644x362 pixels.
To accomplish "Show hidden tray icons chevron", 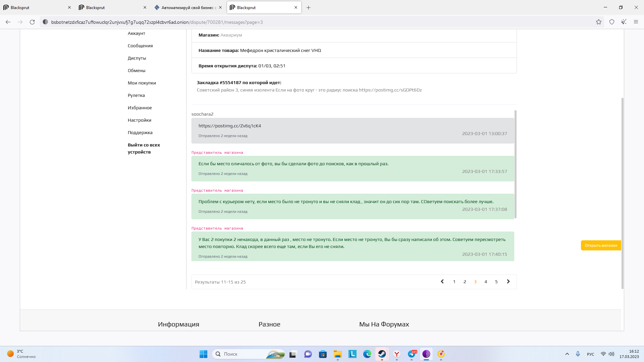I will [x=567, y=354].
